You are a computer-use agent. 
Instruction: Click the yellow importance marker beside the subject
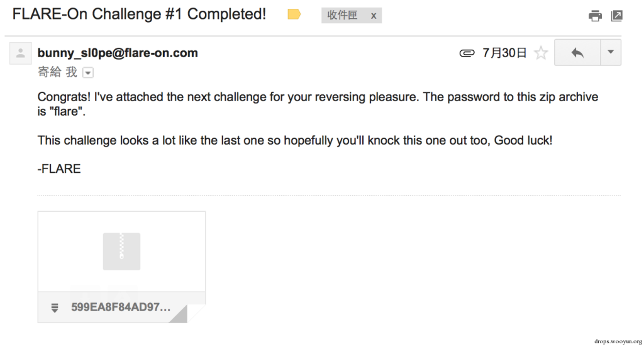(294, 14)
